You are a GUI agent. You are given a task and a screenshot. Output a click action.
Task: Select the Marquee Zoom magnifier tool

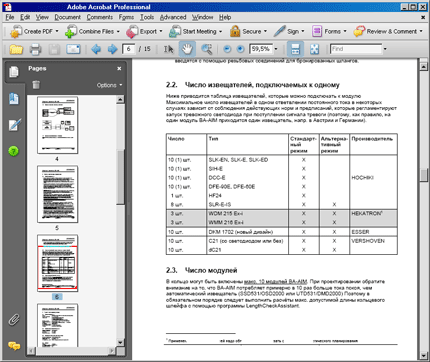pyautogui.click(x=207, y=49)
